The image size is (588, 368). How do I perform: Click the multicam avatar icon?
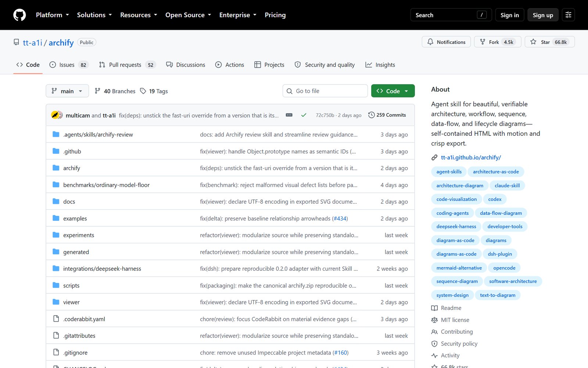55,115
